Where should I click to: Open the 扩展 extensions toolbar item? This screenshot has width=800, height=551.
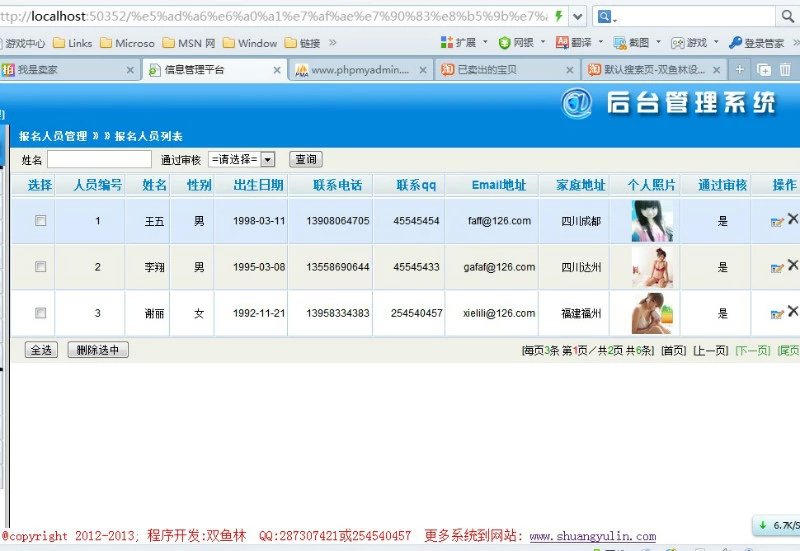coord(459,43)
